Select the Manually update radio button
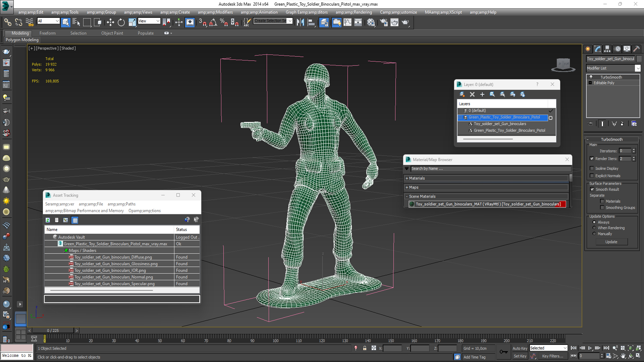 click(594, 234)
